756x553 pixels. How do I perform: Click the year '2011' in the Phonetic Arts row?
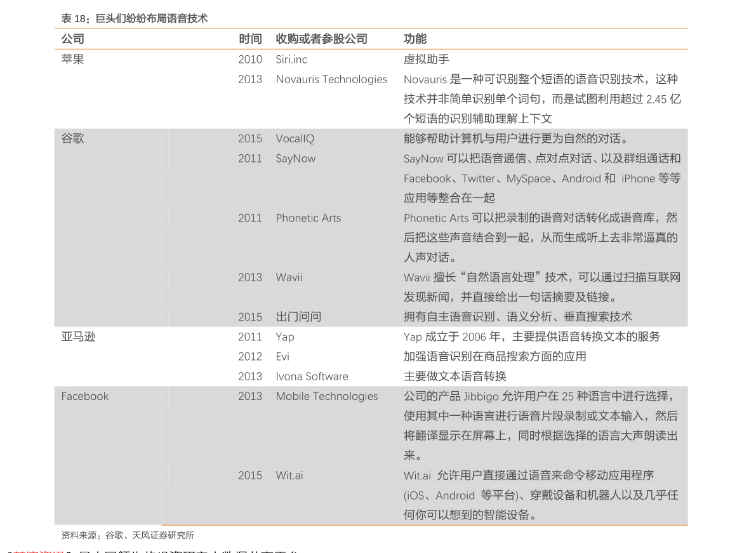[250, 218]
